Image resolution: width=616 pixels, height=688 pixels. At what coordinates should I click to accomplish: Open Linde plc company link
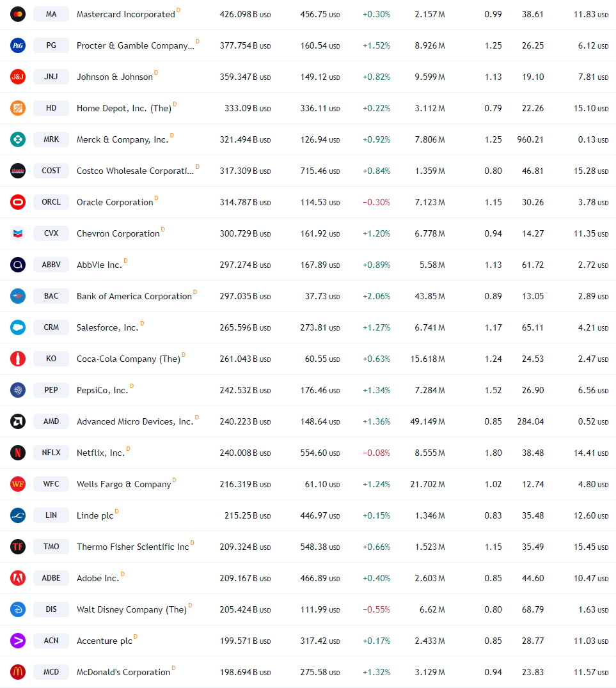point(95,515)
